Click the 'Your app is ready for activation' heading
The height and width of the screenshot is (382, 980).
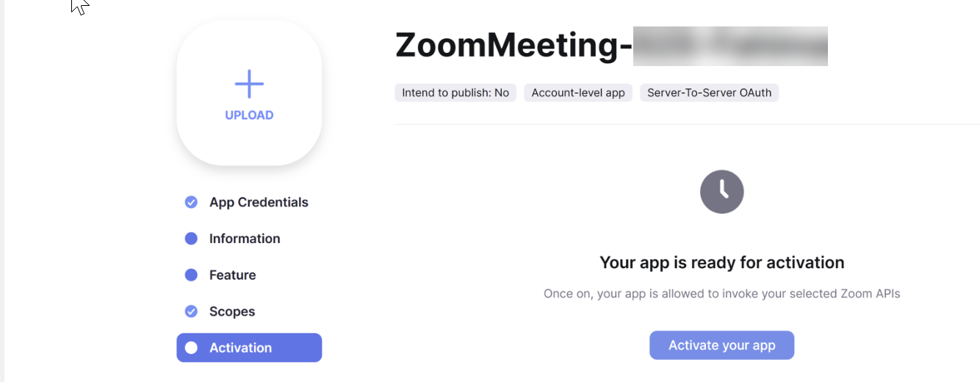click(x=721, y=262)
